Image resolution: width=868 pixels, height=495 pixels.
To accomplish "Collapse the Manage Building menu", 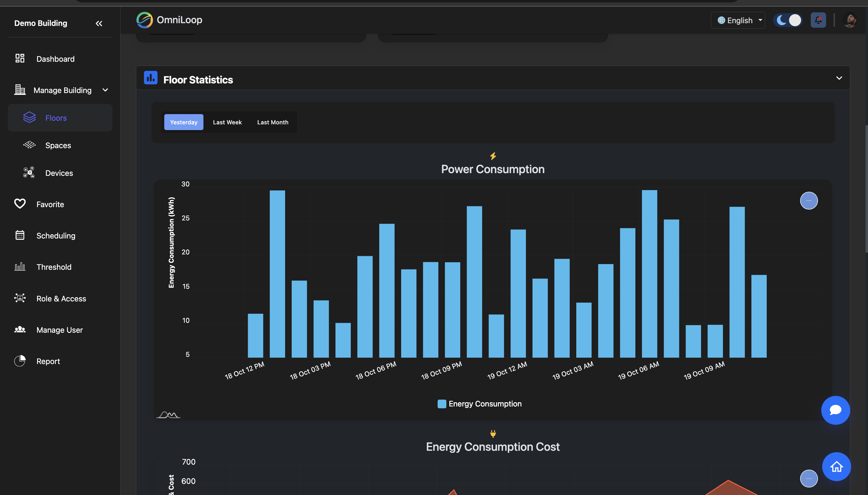I will coord(105,90).
